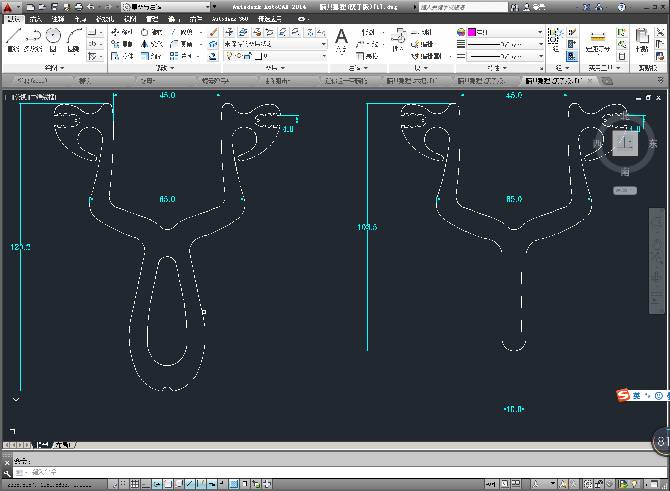Click the viewport controls label top-left
Screen dimensions: 670x491
pos(34,97)
